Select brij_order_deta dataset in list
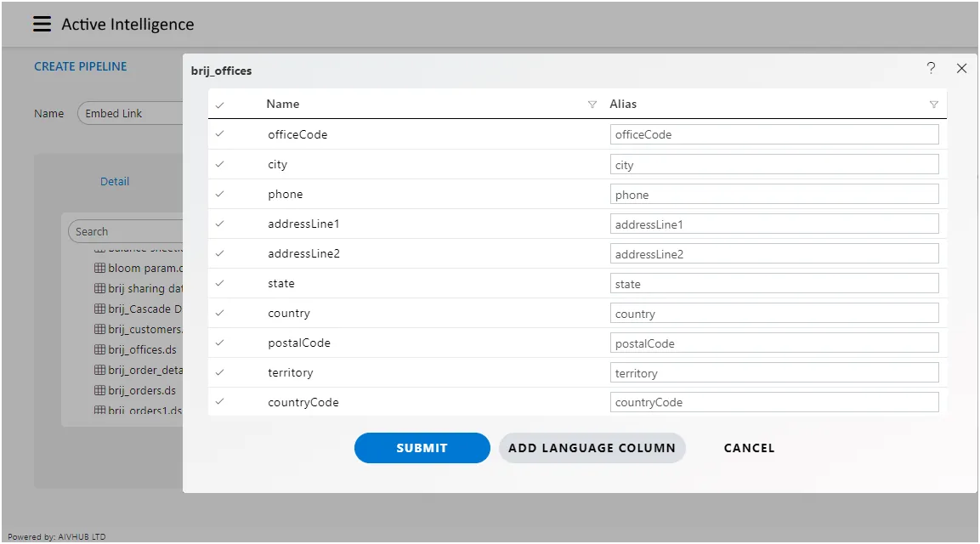The image size is (980, 544). pos(145,370)
